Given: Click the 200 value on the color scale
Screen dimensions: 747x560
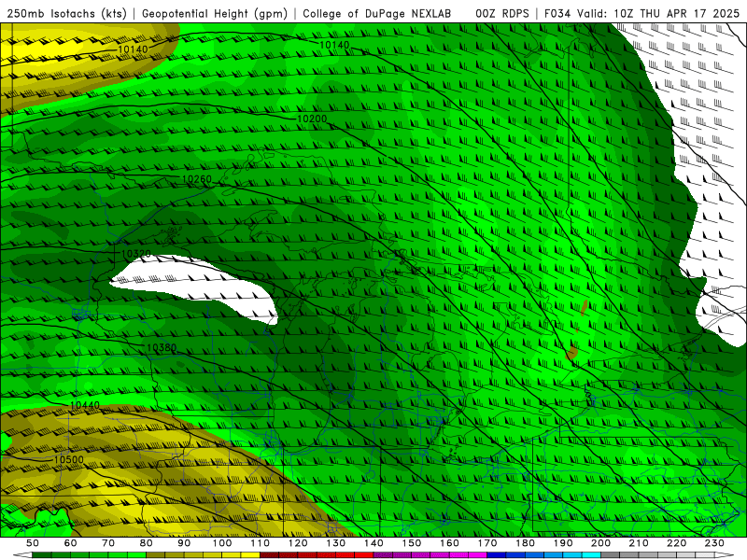Looking at the screenshot, I should pos(600,543).
